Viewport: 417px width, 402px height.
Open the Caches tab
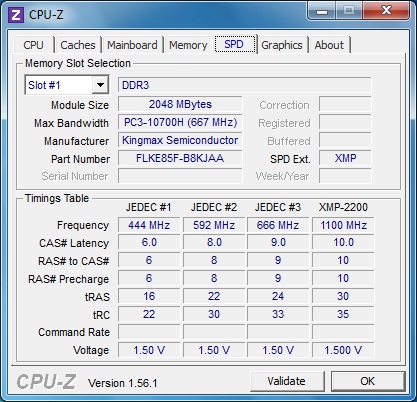pyautogui.click(x=78, y=45)
